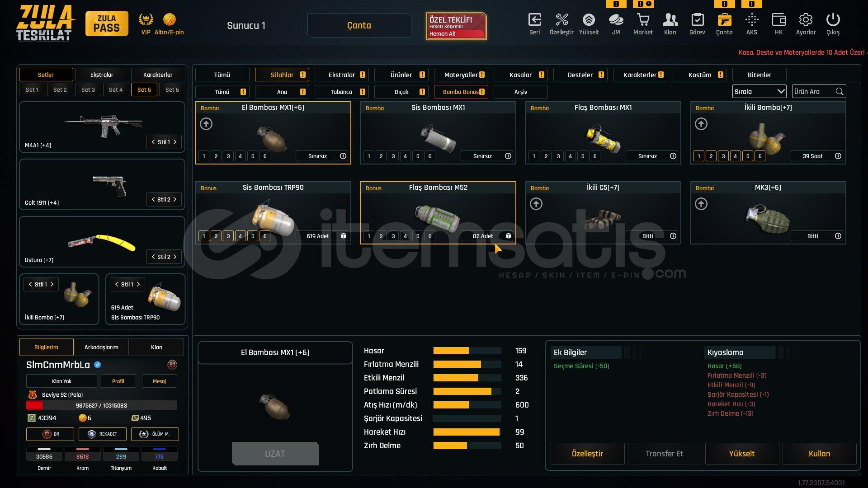Next style arrow for Sis Bombası TRP90 Stil 1

[x=138, y=284]
